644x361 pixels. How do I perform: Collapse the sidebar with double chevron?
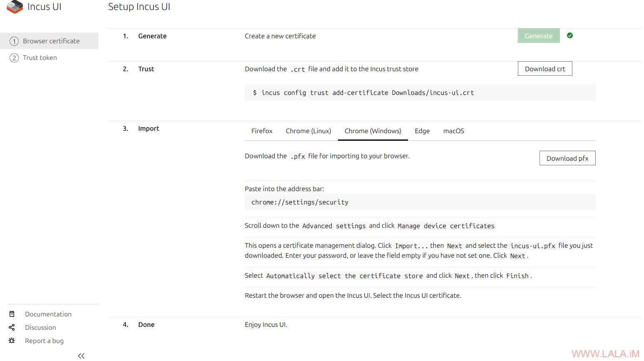(81, 356)
